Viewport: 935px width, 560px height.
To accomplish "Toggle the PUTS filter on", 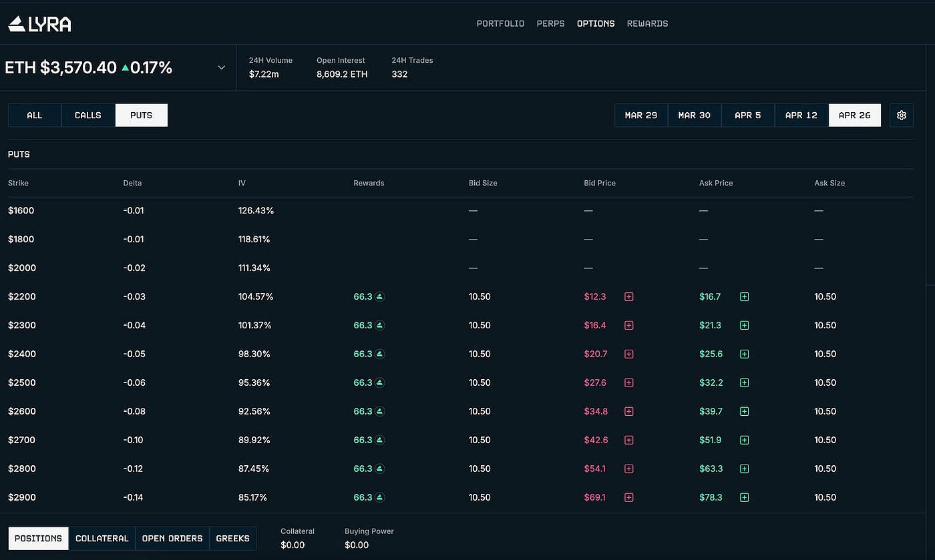I will coord(141,115).
